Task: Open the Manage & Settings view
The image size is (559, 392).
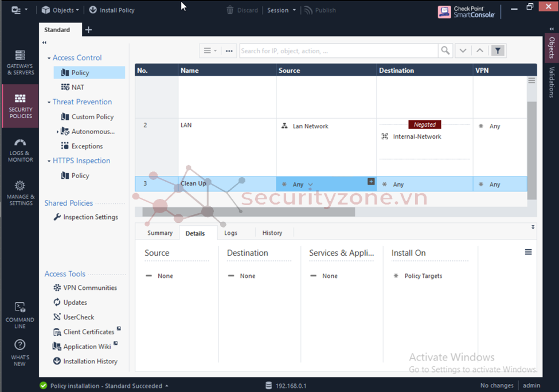Action: coord(20,193)
